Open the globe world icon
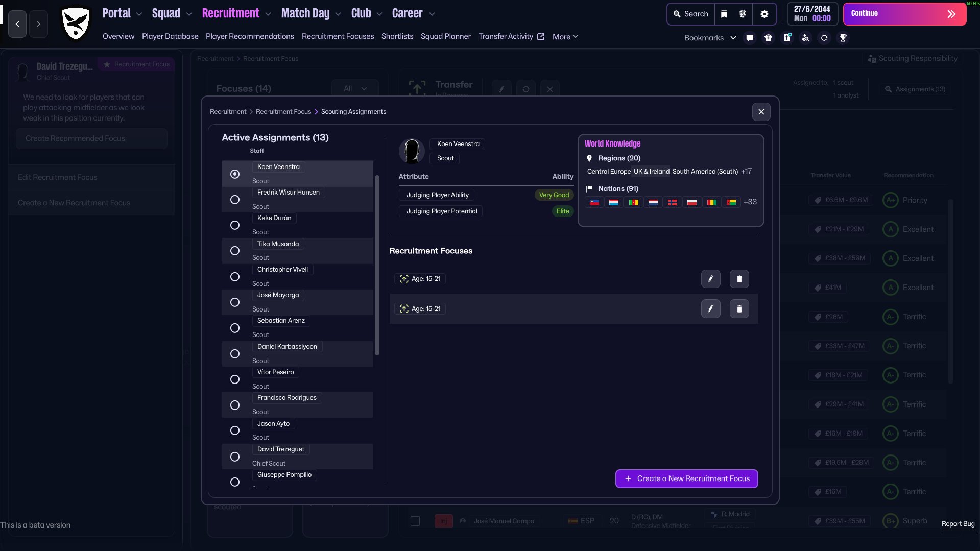Screen dimensions: 980x551 coord(743,14)
